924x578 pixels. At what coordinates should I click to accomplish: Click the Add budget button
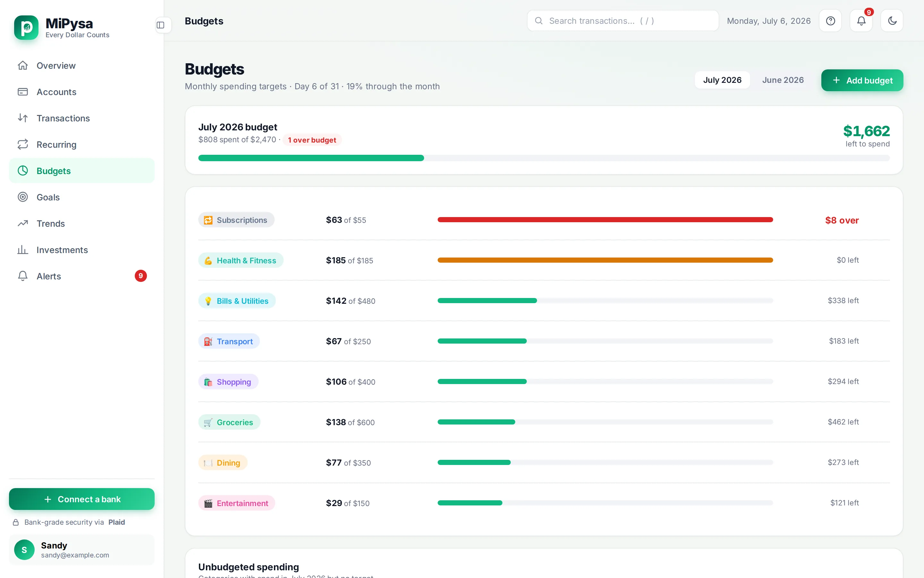[862, 80]
